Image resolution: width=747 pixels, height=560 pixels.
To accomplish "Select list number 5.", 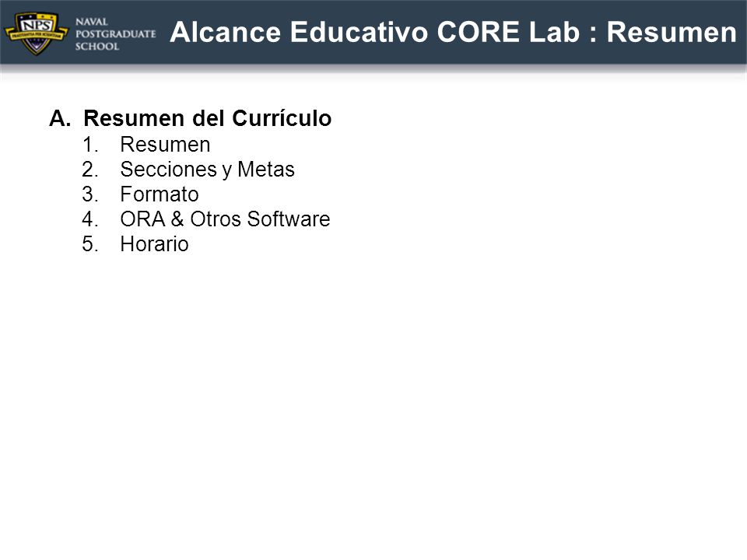I will click(90, 243).
